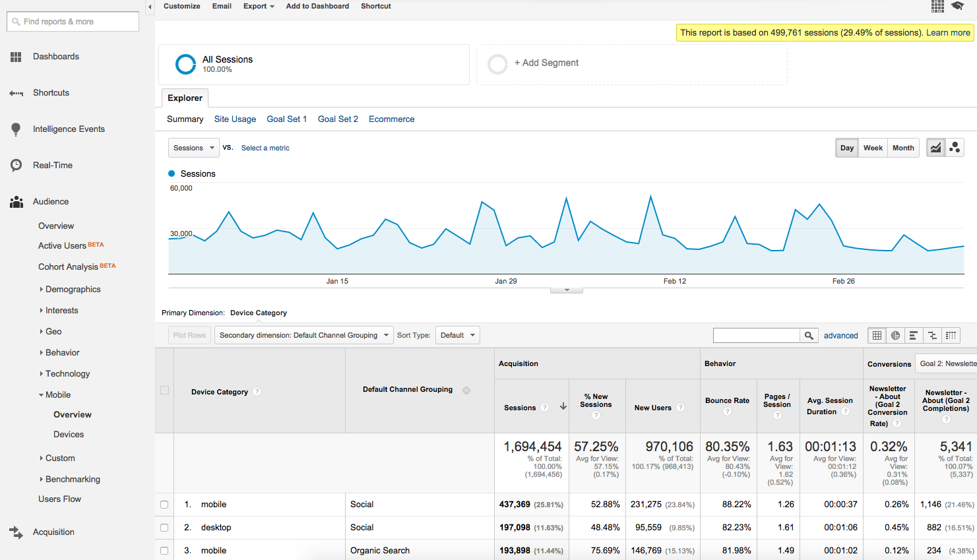The height and width of the screenshot is (560, 977).
Task: Toggle the select-all checkbox in table header
Action: (165, 390)
